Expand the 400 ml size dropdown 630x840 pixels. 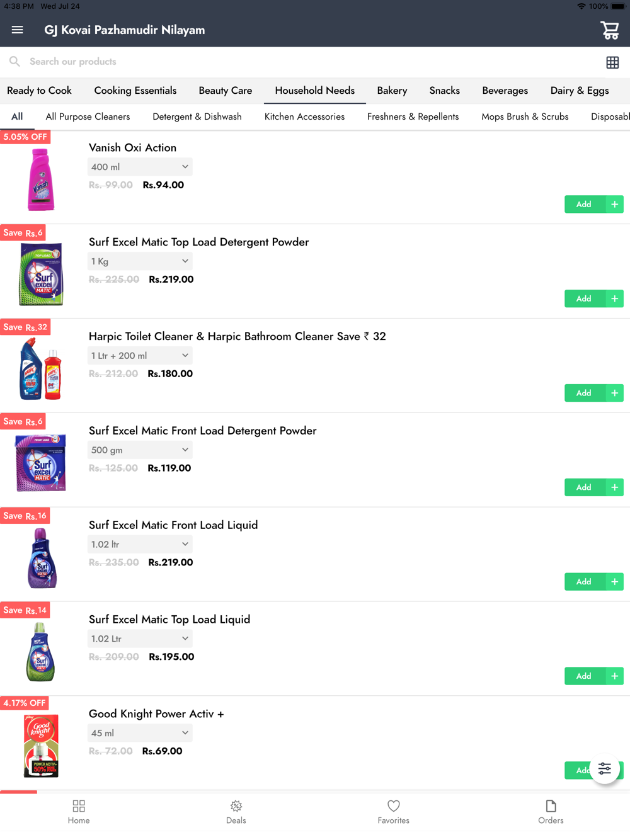pyautogui.click(x=140, y=167)
